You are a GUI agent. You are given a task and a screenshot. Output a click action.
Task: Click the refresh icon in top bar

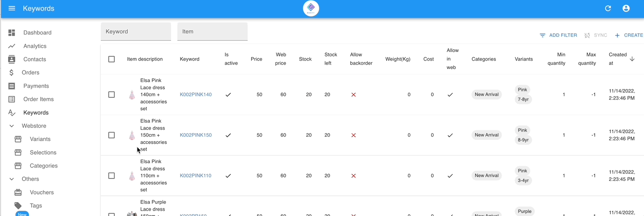tap(608, 9)
